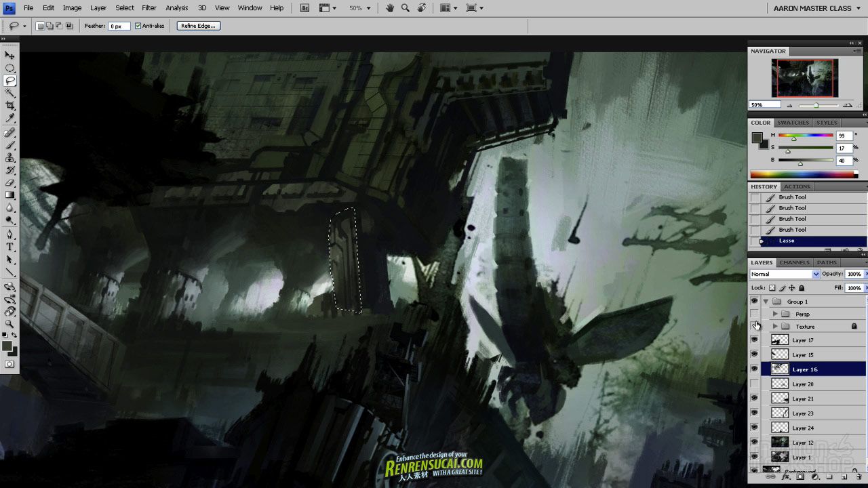Select the Move tool
This screenshot has width=868, height=488.
9,55
